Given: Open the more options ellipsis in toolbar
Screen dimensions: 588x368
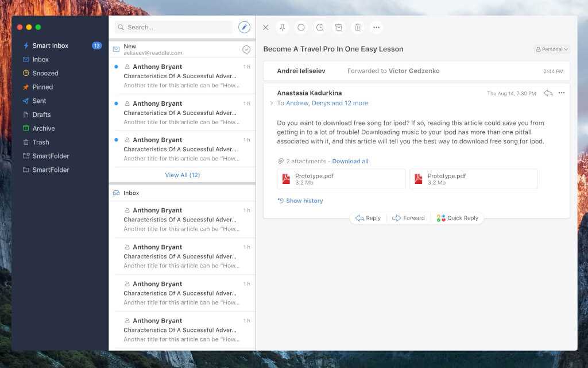Looking at the screenshot, I should pyautogui.click(x=376, y=27).
